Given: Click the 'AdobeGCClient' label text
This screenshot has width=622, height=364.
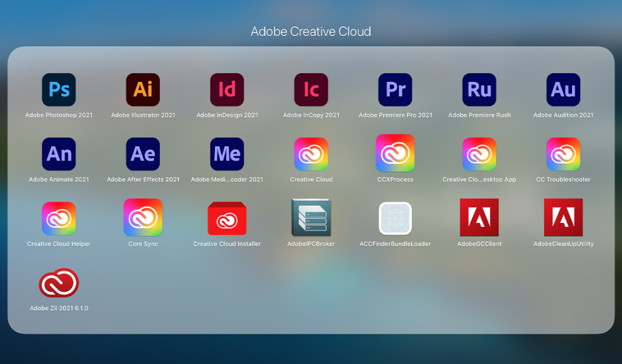Looking at the screenshot, I should [479, 244].
